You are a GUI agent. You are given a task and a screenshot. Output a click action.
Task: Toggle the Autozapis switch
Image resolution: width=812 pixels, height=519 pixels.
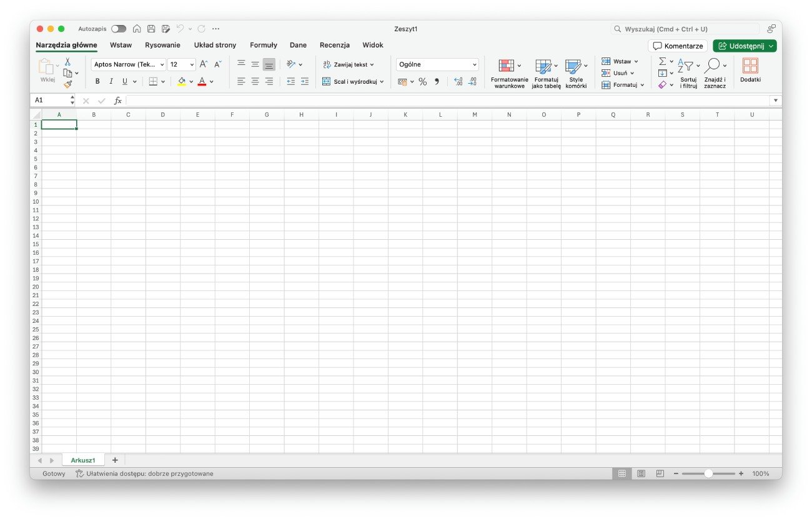[119, 29]
